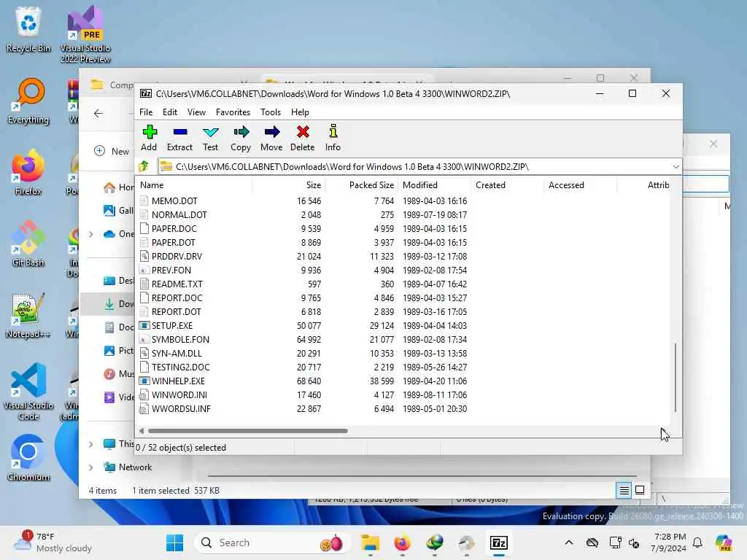Switch Explorer to details view icon
Viewport: 747px width, 560px height.
(x=624, y=490)
